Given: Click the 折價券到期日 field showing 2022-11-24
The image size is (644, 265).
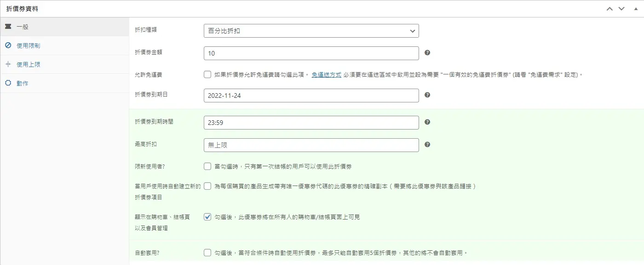Looking at the screenshot, I should click(x=311, y=96).
